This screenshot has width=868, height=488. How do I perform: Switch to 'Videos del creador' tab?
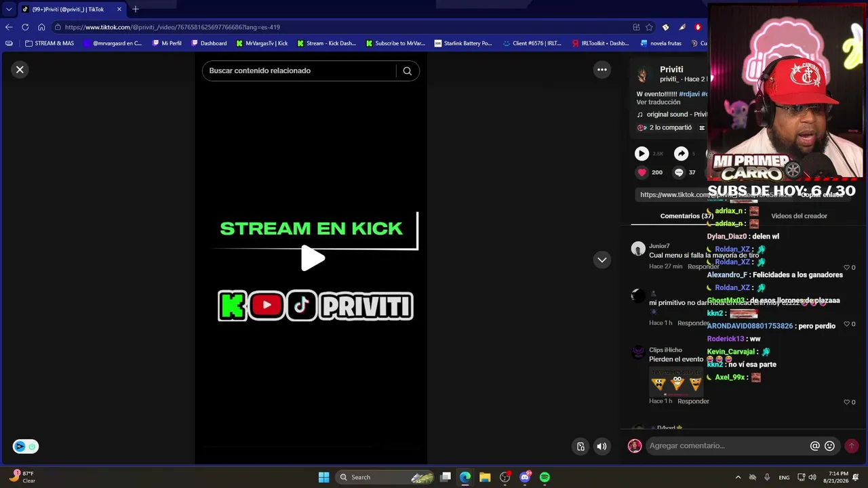[799, 216]
